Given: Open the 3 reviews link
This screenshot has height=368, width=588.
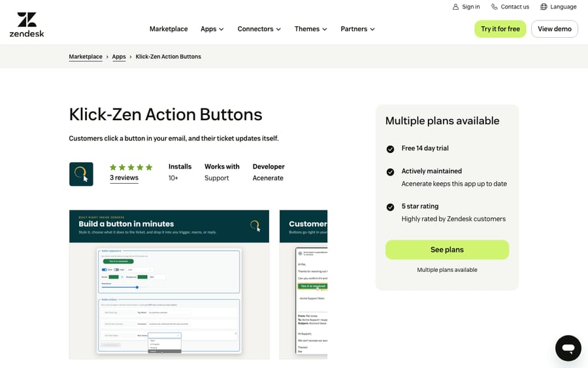Looking at the screenshot, I should tap(123, 178).
